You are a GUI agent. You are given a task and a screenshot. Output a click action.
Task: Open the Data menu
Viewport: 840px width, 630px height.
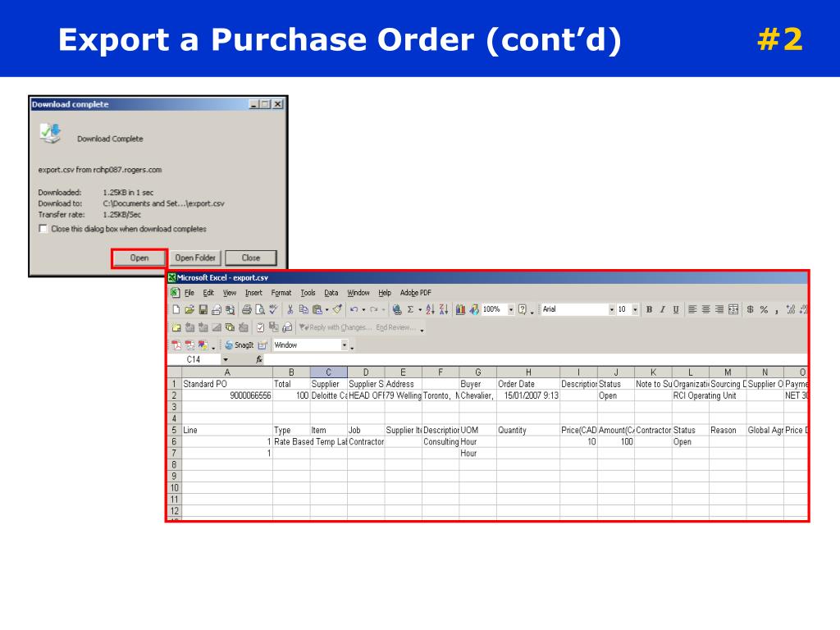tap(331, 293)
